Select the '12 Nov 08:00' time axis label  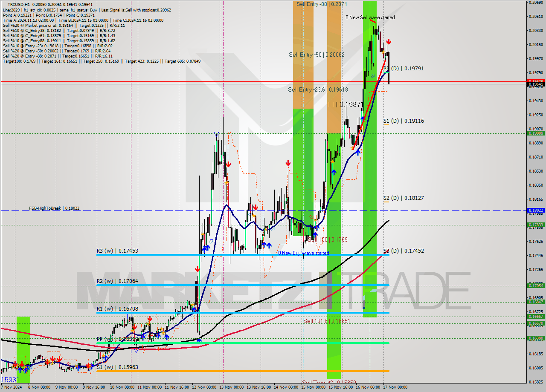point(204,388)
